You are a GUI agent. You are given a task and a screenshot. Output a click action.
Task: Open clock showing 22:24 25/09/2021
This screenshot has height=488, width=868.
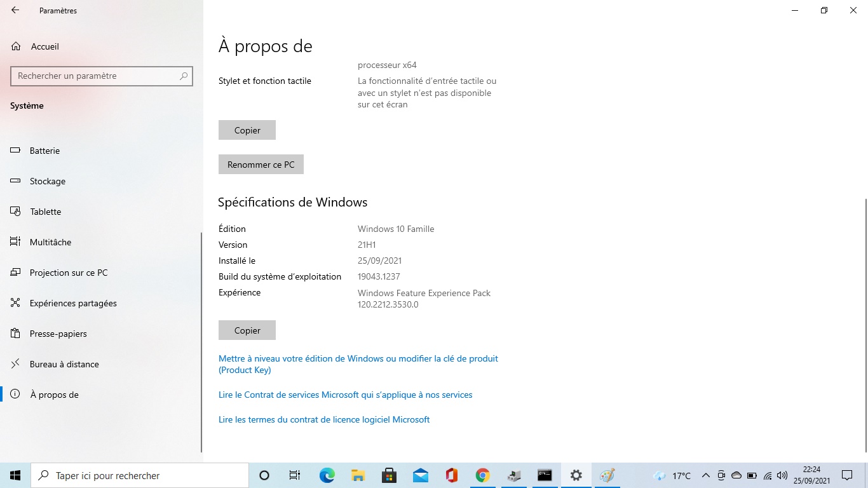811,475
